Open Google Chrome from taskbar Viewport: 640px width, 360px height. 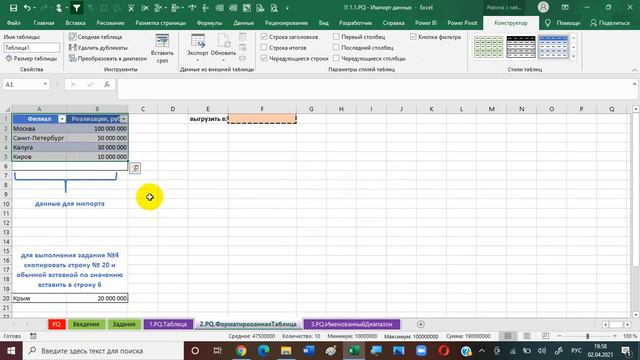pos(241,351)
